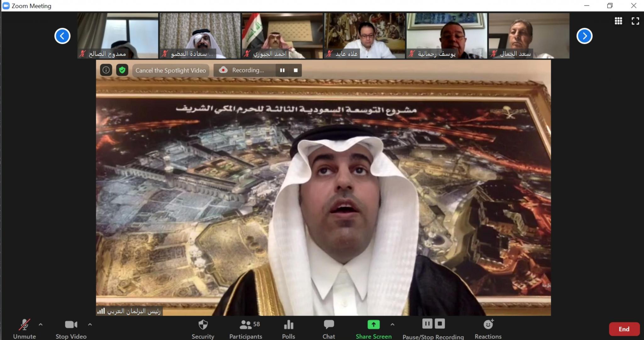The height and width of the screenshot is (340, 644).
Task: Enter full screen mode
Action: 635,21
